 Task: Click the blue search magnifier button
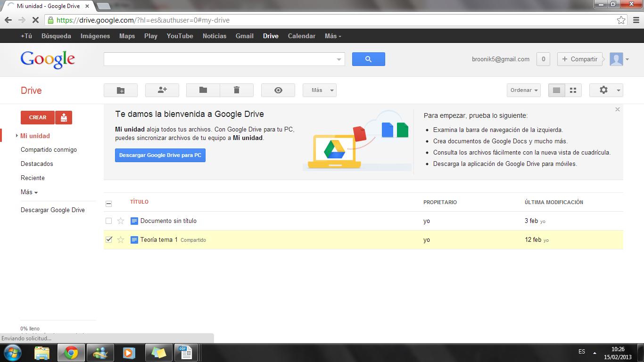(369, 59)
